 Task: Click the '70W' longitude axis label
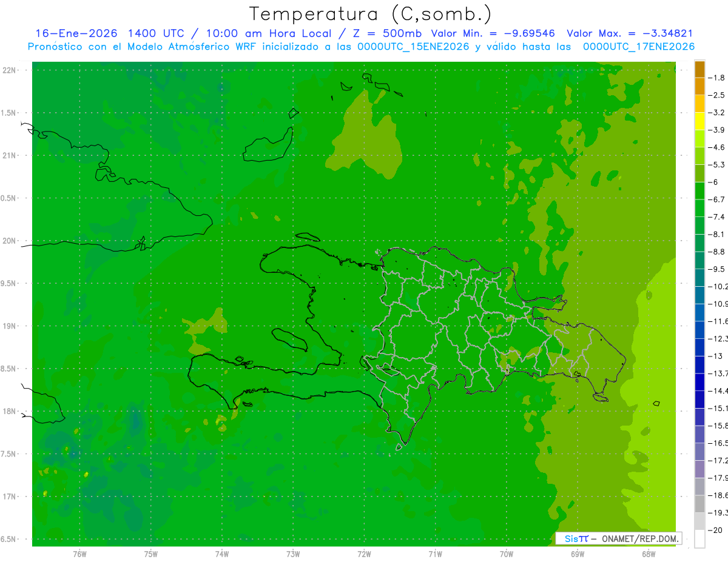507,554
